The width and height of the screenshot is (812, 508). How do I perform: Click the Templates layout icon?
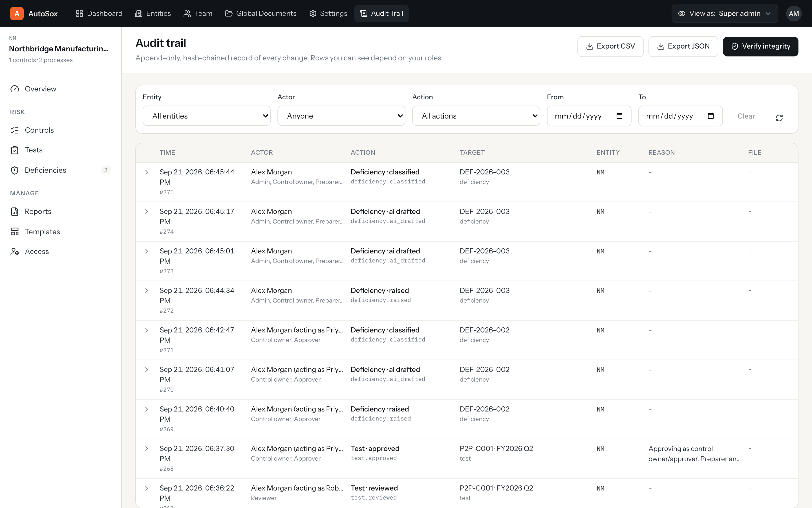15,231
